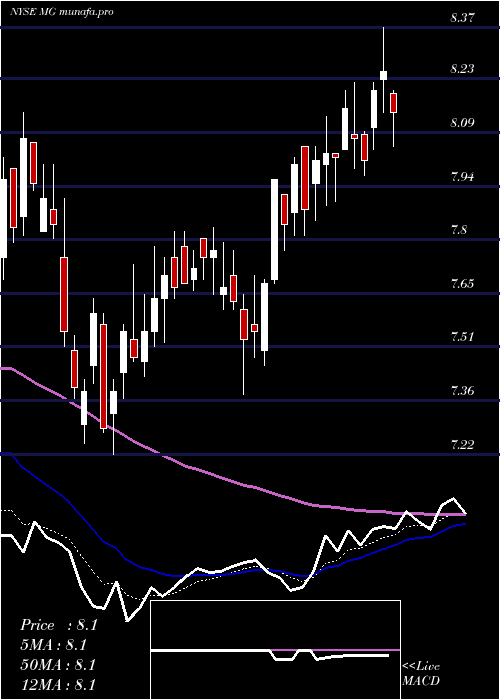This screenshot has height=700, width=500.
Task: Click the 50MA : 8.1 readout
Action: pyautogui.click(x=58, y=665)
